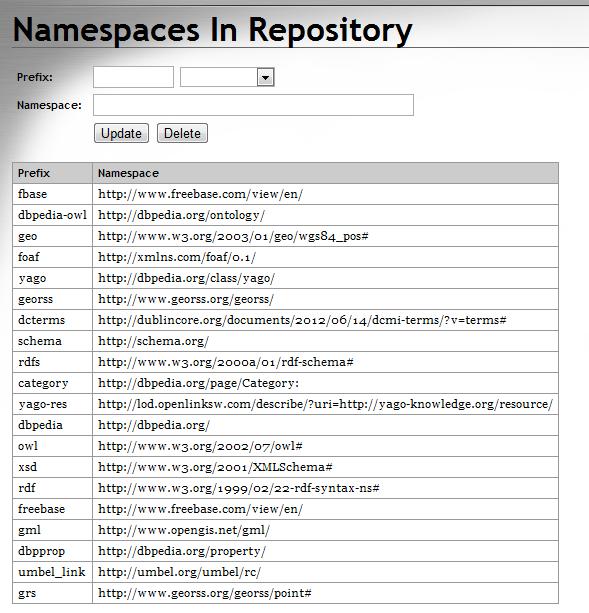The width and height of the screenshot is (589, 613).
Task: Select the rdfs prefix cell
Action: 52,362
